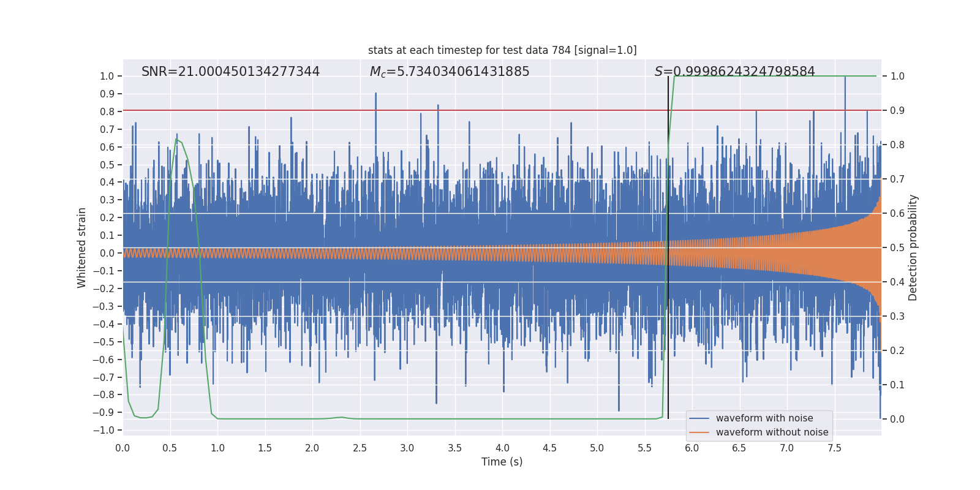The width and height of the screenshot is (980, 490).
Task: Click the green probability peak near 0.5 s
Action: (176, 139)
